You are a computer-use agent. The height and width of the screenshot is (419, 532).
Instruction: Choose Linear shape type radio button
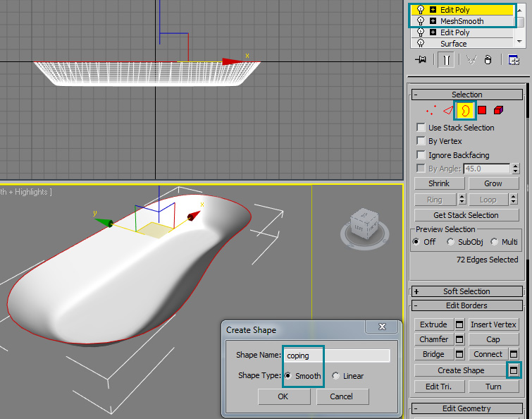[335, 376]
